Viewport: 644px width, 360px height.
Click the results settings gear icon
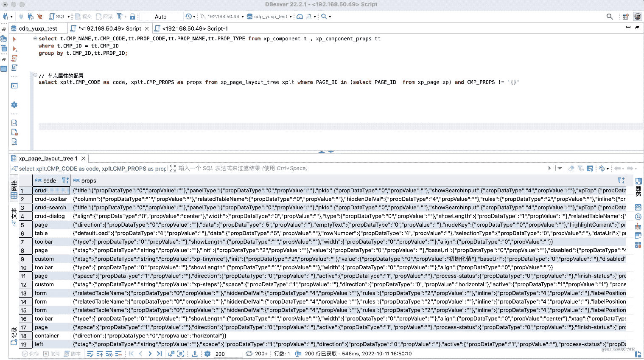pos(207,354)
